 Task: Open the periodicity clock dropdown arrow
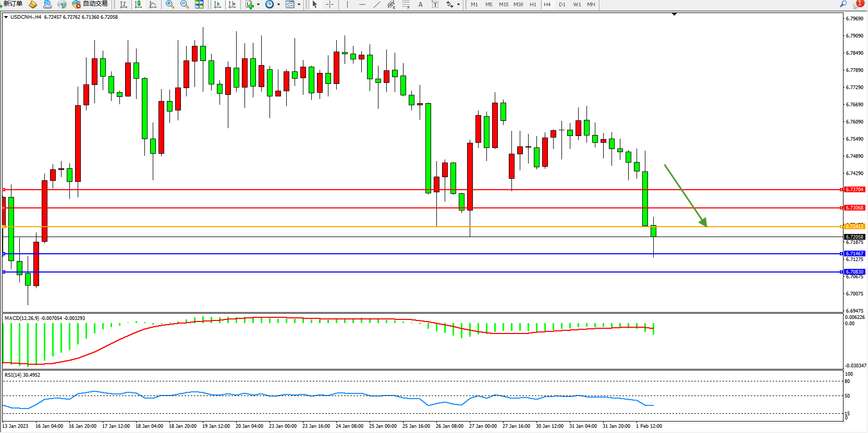[x=278, y=5]
